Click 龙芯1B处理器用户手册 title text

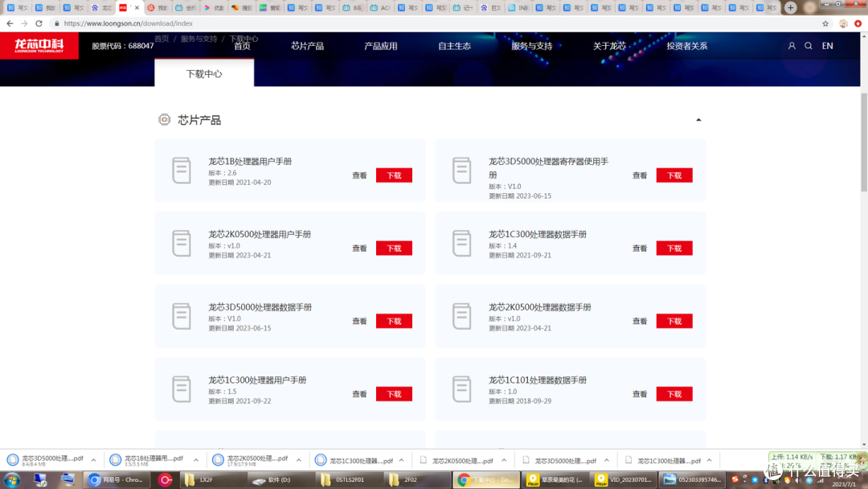pos(250,161)
